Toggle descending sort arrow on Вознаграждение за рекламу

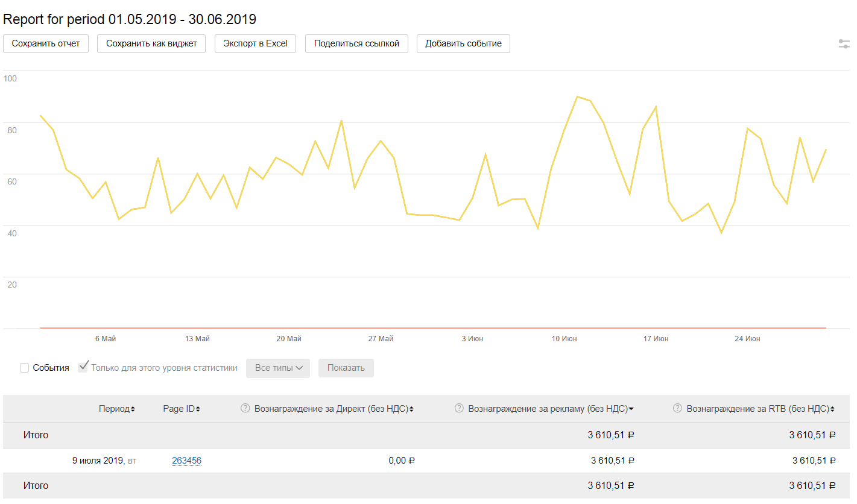click(x=631, y=409)
